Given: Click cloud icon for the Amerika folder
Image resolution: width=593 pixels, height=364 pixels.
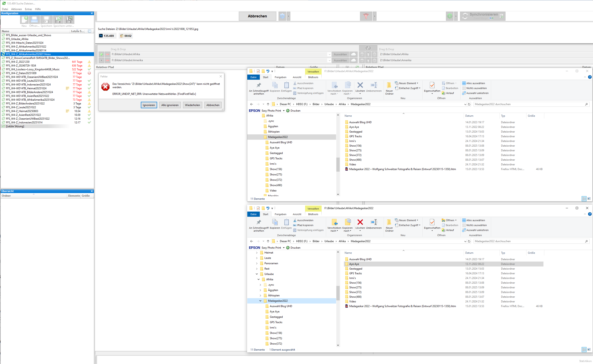Looking at the screenshot, I should tap(353, 60).
